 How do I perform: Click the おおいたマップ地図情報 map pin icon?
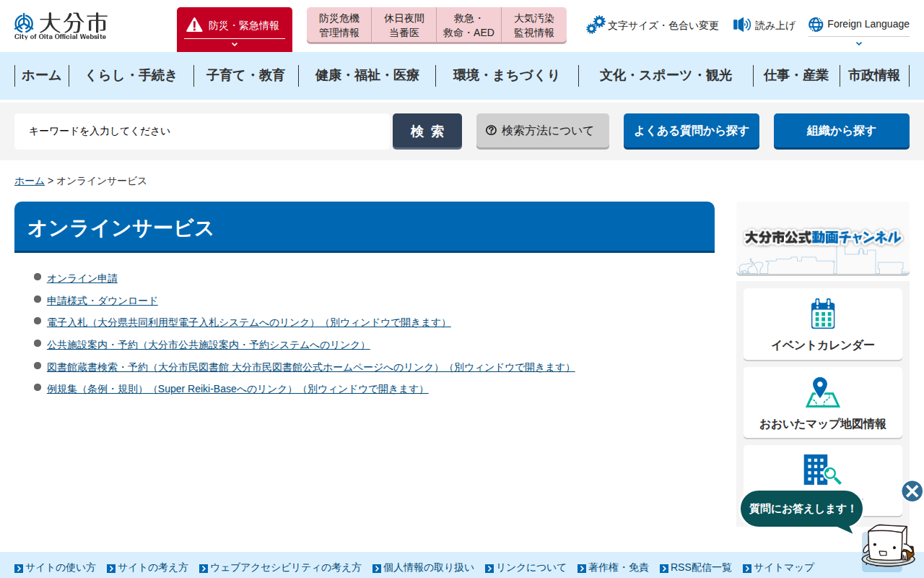[823, 392]
